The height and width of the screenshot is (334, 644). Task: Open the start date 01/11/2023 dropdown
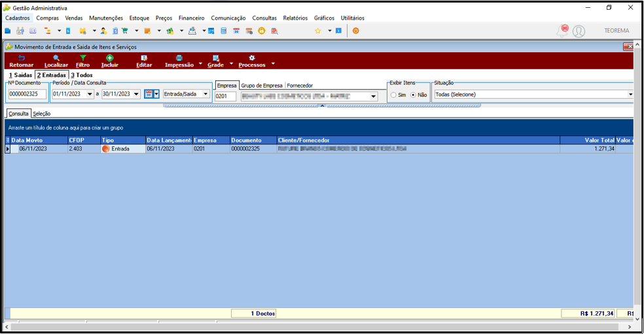[90, 94]
